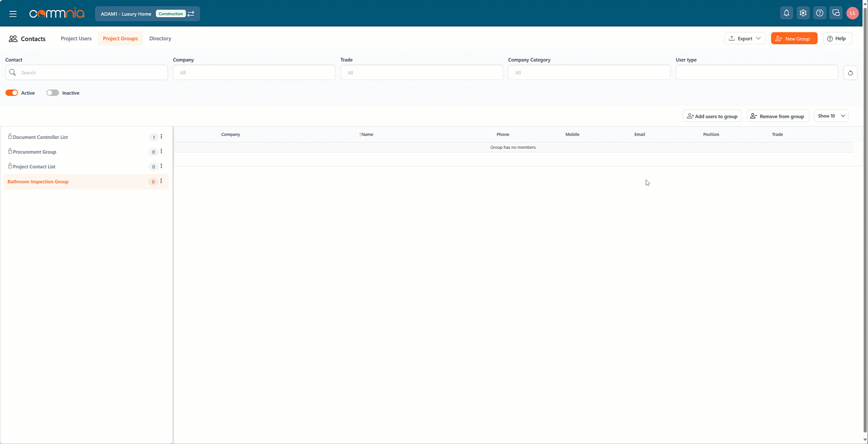Click member count badge for Document Controller List
This screenshot has width=868, height=444.
pyautogui.click(x=154, y=137)
